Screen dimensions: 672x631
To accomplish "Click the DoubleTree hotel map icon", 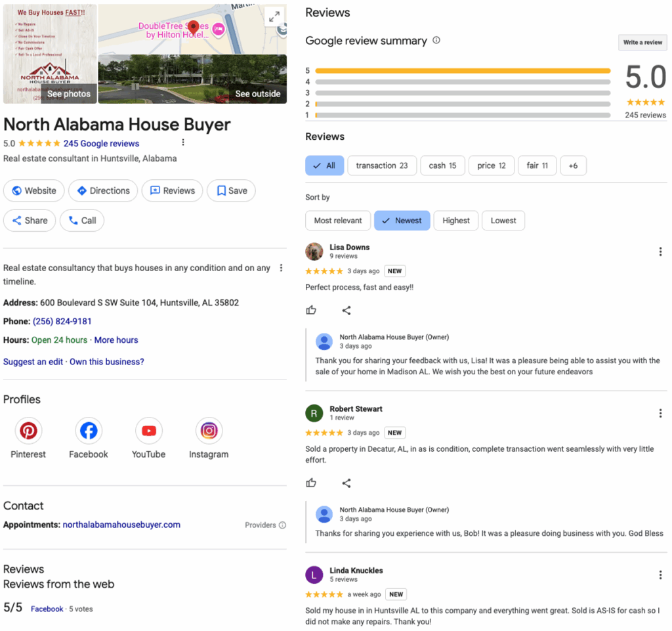I will pos(219,29).
